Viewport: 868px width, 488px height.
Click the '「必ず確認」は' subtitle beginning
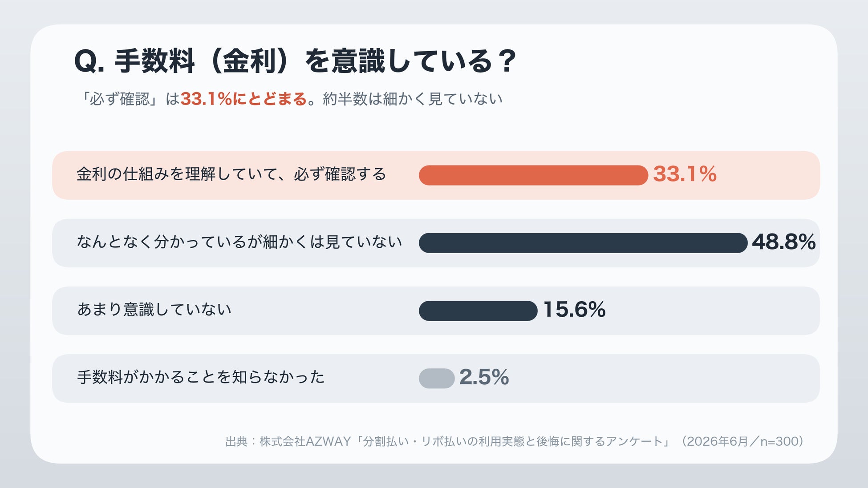tap(127, 99)
